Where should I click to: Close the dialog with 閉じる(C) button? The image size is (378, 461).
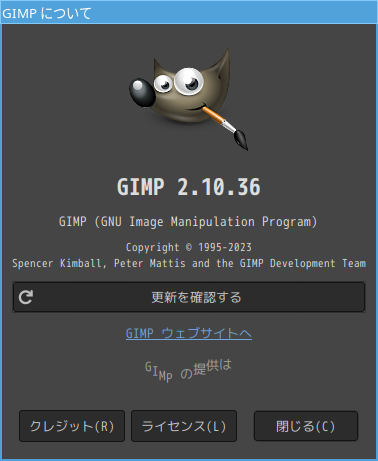click(306, 426)
